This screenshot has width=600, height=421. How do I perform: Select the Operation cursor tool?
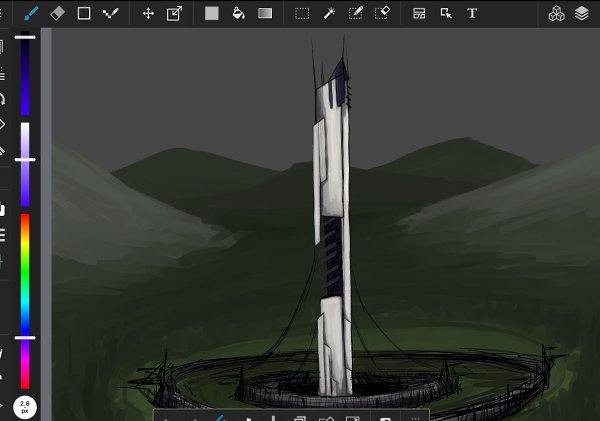(446, 13)
